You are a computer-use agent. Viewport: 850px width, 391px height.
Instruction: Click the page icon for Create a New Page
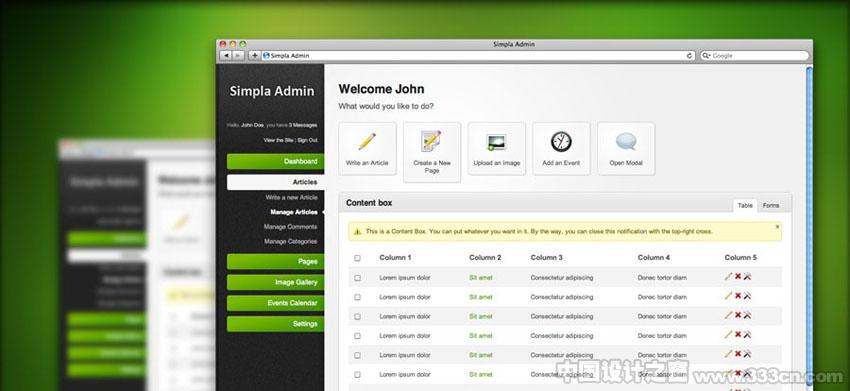coord(432,141)
